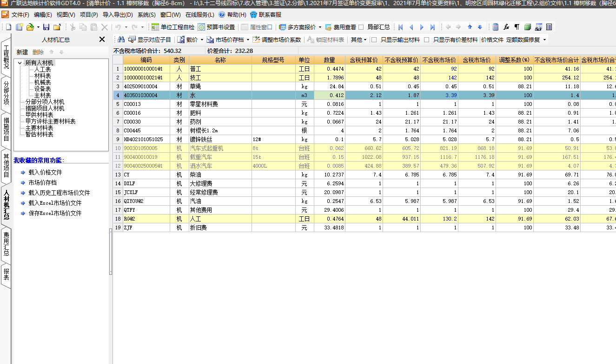Select 暂估材料表 in the tree
The image size is (616, 364).
pyautogui.click(x=40, y=134)
